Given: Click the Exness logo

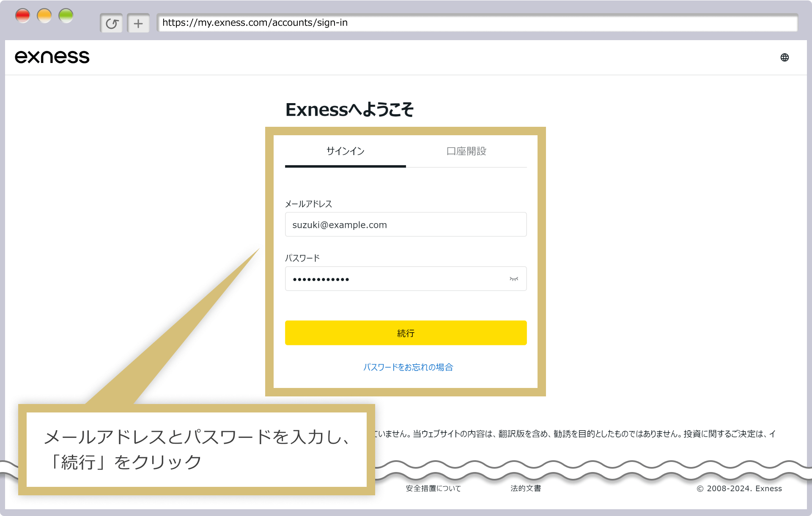Looking at the screenshot, I should click(52, 57).
